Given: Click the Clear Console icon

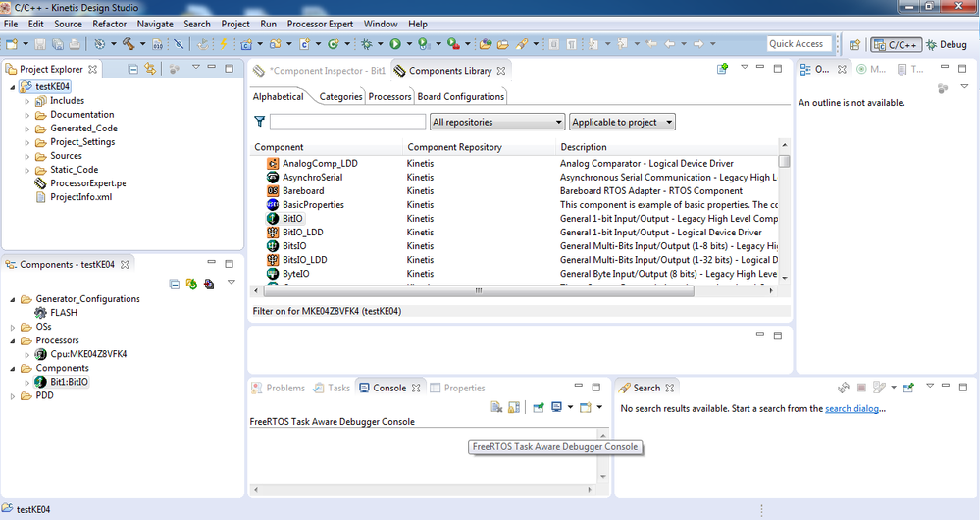Looking at the screenshot, I should coord(496,407).
